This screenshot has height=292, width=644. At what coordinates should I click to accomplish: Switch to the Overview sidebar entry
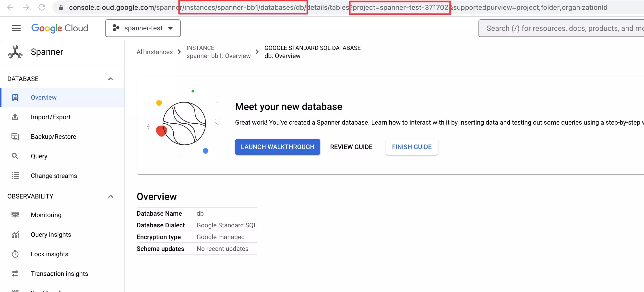[x=44, y=97]
